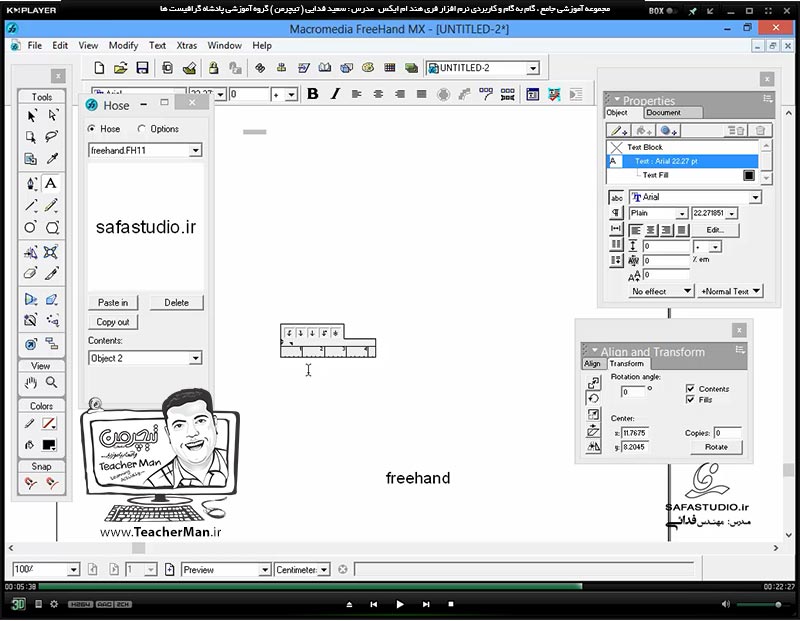Toggle KMPlayer 3D mode button

point(18,605)
